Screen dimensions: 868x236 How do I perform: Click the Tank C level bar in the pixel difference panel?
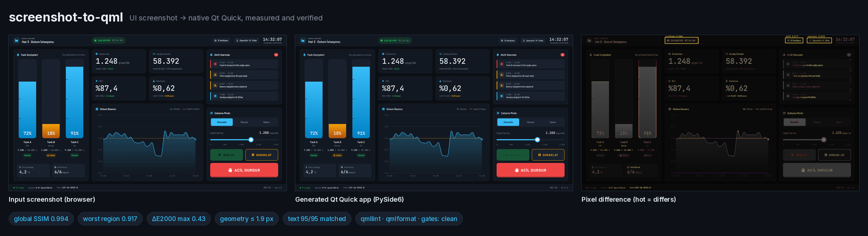pos(647,98)
